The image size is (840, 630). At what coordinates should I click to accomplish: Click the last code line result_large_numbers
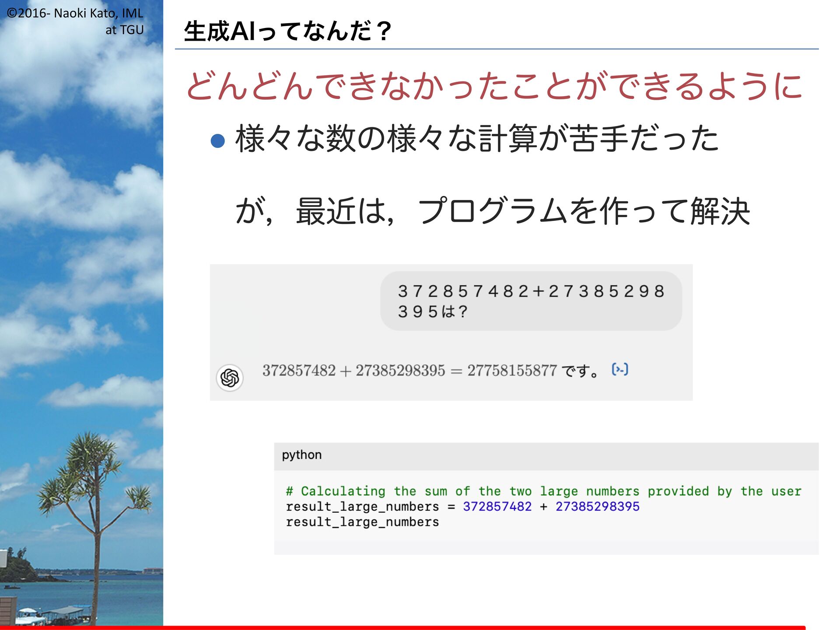pyautogui.click(x=362, y=522)
